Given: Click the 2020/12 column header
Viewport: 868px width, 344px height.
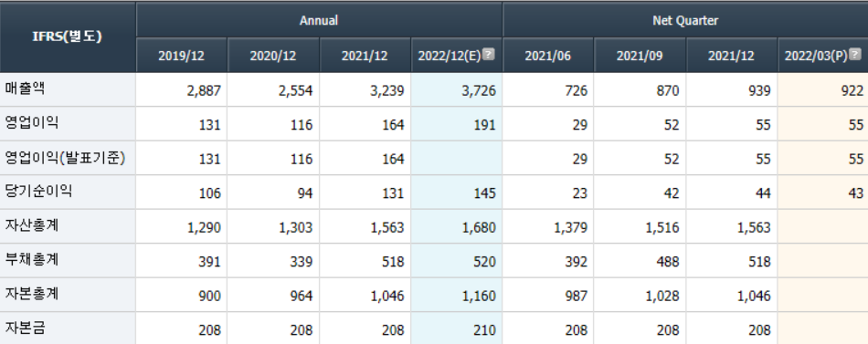Looking at the screenshot, I should click(x=273, y=56).
